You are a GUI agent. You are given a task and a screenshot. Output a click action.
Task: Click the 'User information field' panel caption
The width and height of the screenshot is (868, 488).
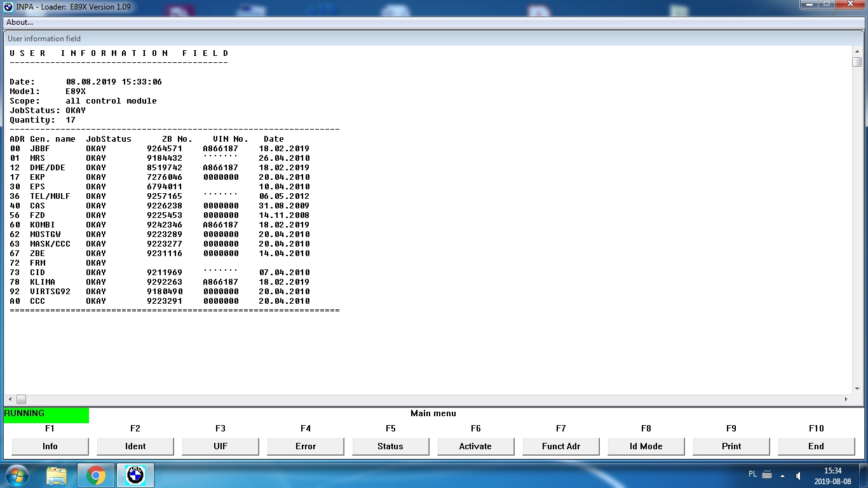[44, 39]
